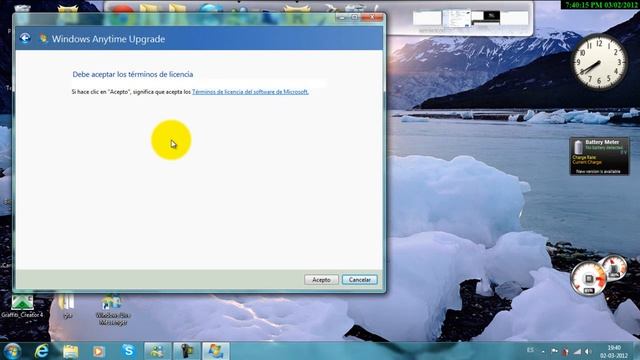Open Skype from the taskbar
Screen dimensions: 640x360
tap(129, 351)
